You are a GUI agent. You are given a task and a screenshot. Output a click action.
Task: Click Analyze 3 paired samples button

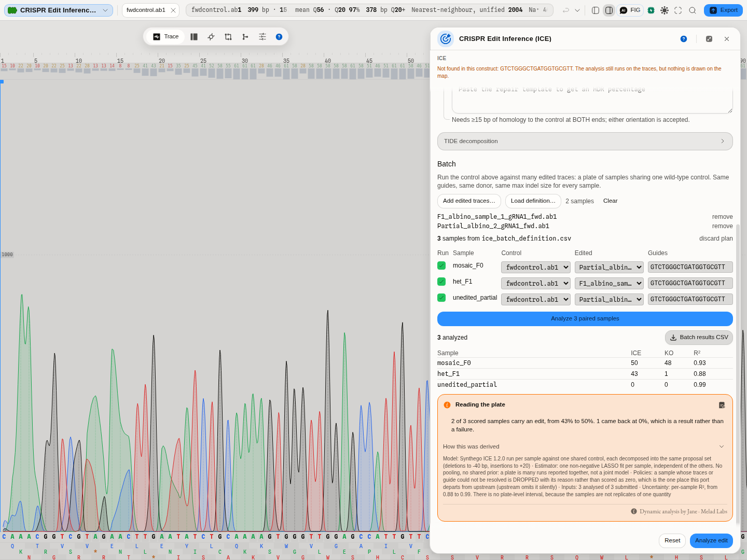click(x=585, y=319)
